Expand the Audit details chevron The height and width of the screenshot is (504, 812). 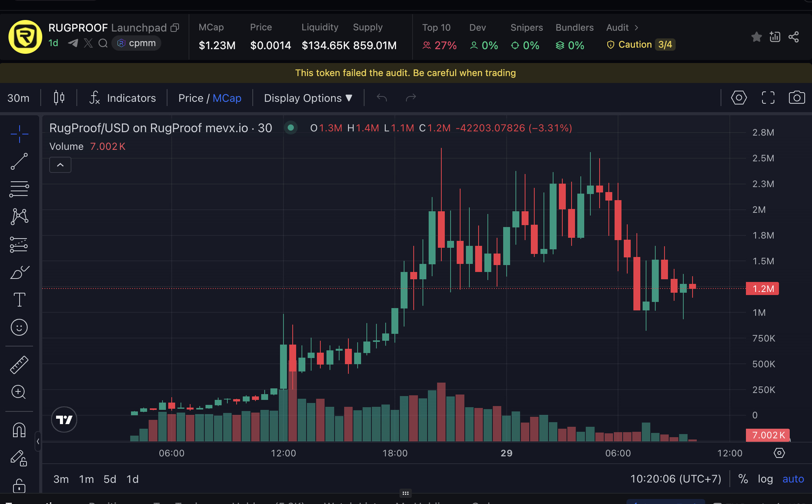pos(636,28)
